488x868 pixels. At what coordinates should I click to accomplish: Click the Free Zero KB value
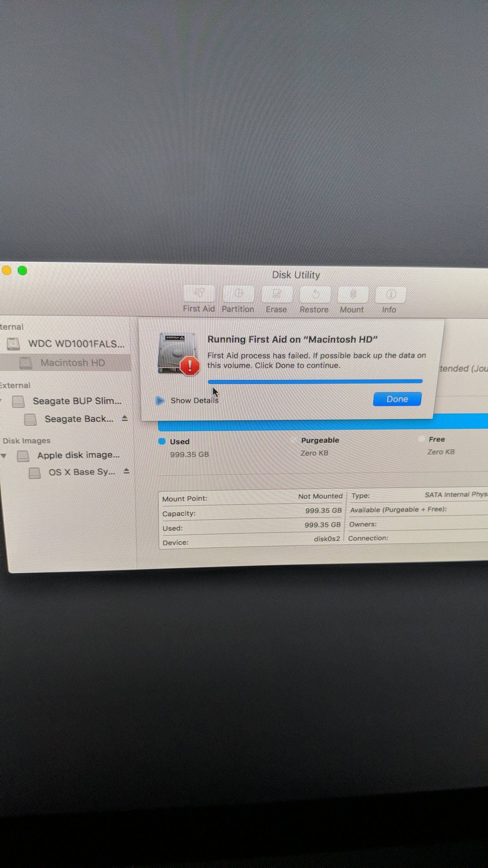tap(441, 452)
